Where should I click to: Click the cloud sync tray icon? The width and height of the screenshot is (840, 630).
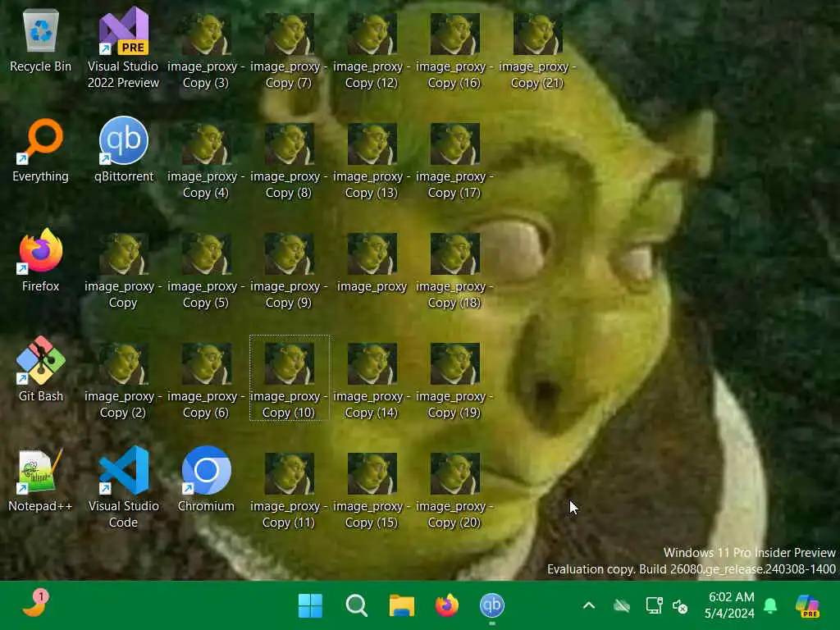click(x=622, y=606)
